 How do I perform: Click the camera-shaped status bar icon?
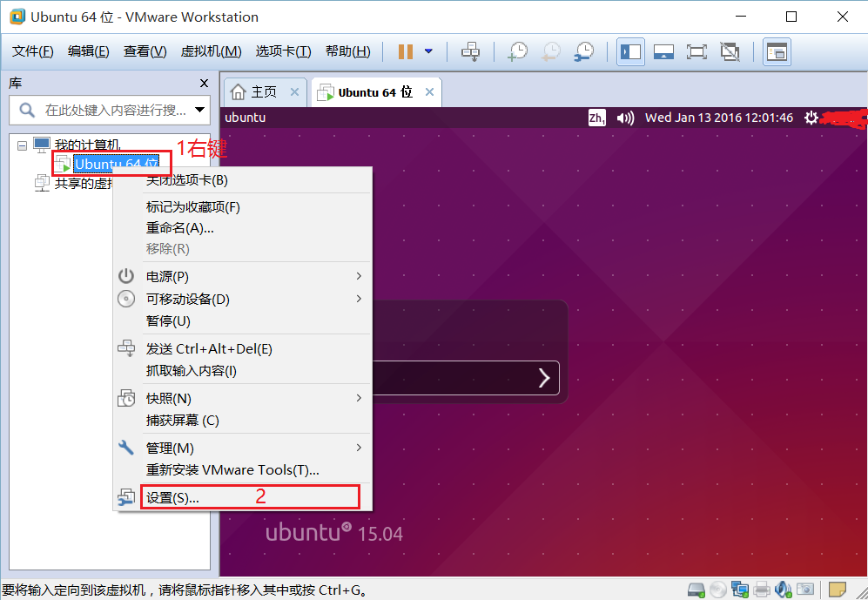tap(805, 590)
